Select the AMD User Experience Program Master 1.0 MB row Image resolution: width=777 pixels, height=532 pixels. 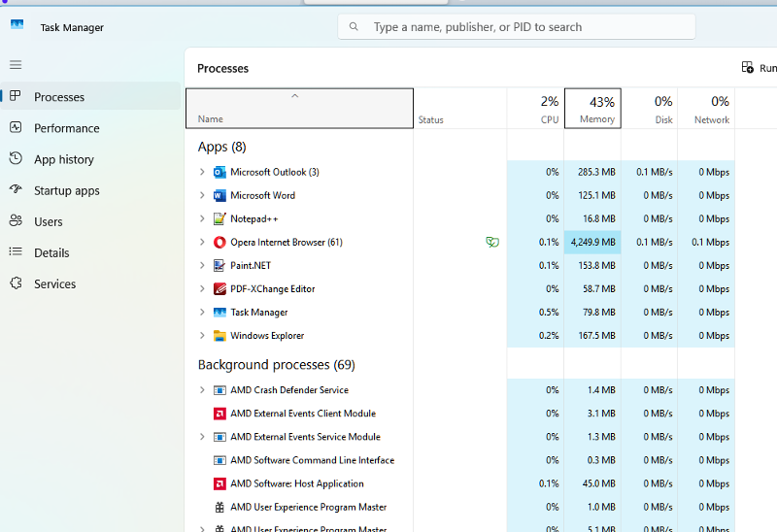tap(459, 507)
